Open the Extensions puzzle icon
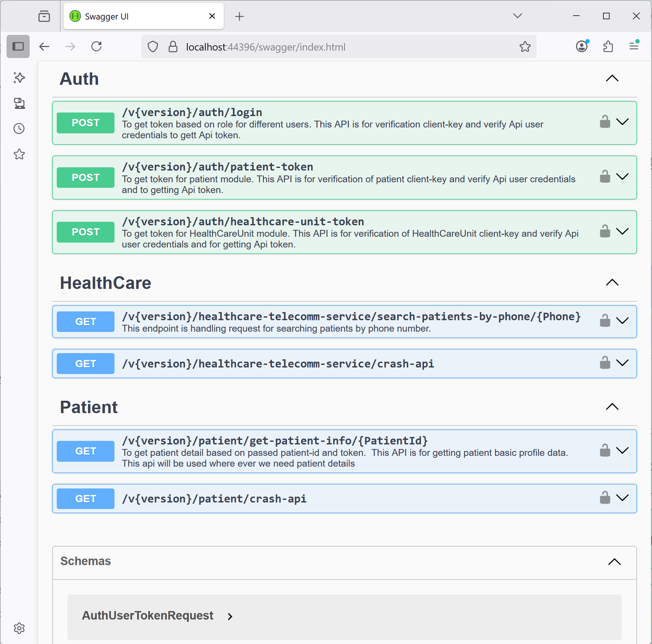The image size is (652, 644). pyautogui.click(x=608, y=46)
